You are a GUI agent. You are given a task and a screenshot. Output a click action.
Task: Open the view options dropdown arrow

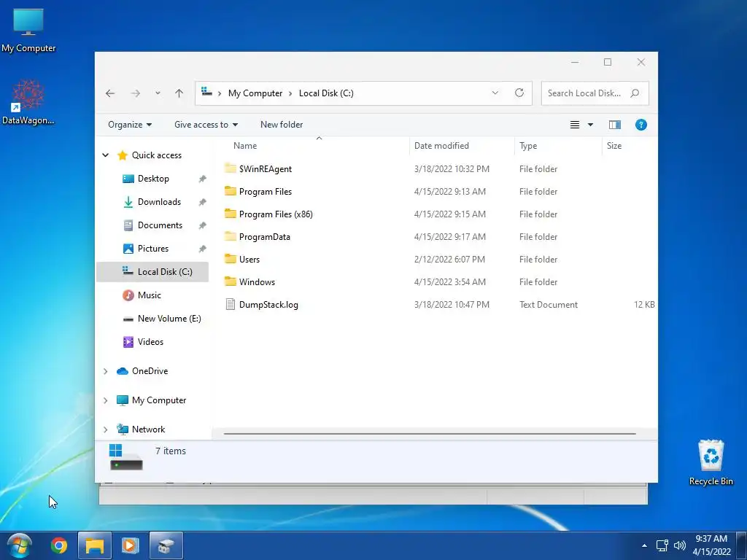point(590,125)
